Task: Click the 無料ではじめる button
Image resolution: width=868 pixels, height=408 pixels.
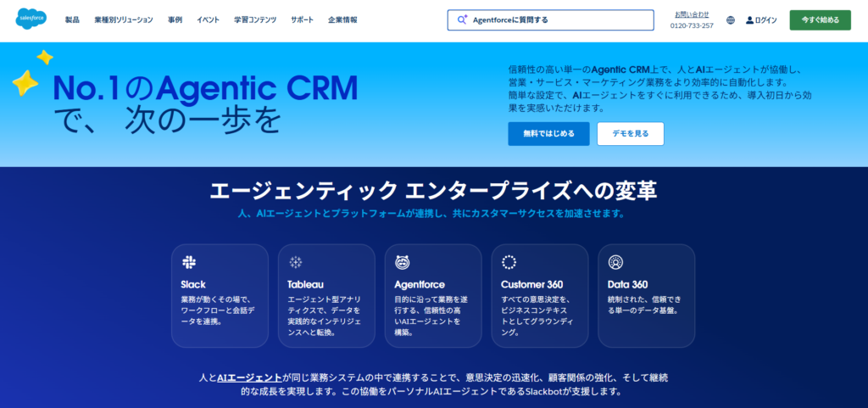Action: coord(548,133)
